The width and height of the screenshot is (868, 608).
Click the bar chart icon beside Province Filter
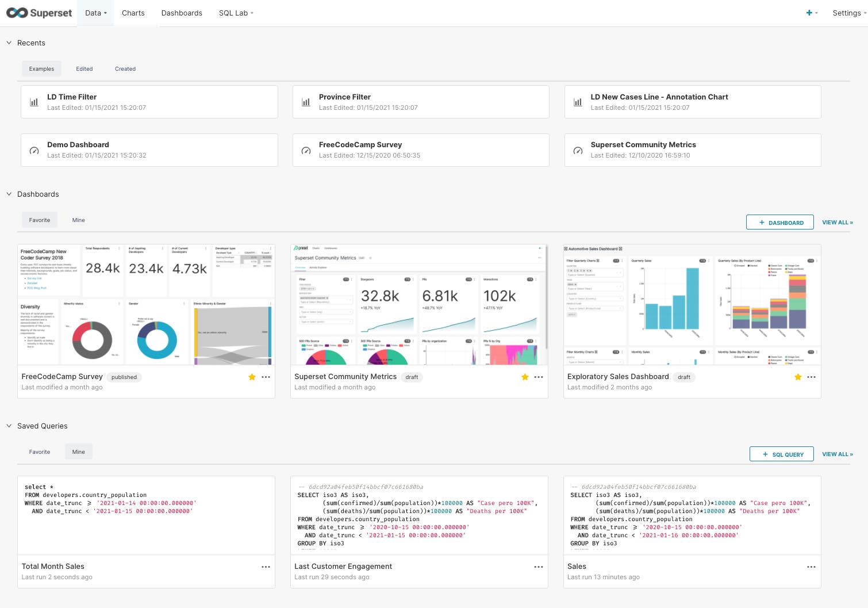tap(306, 102)
